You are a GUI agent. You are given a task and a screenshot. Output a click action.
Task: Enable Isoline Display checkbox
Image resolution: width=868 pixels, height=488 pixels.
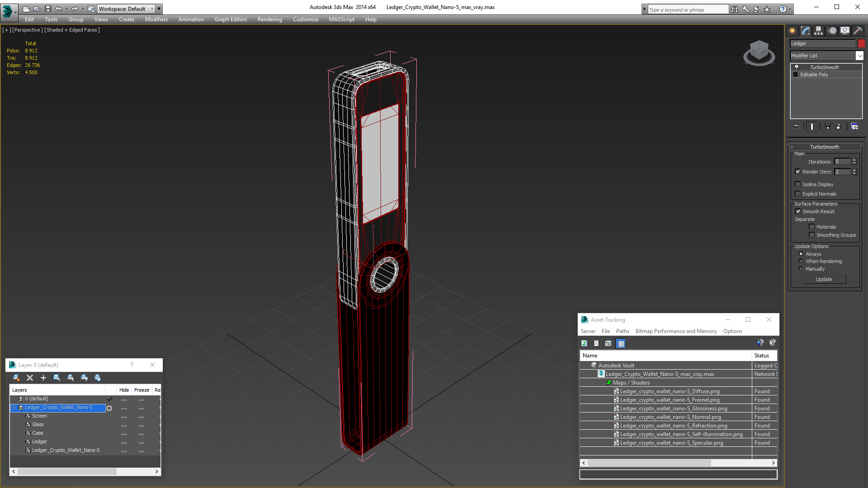point(798,184)
